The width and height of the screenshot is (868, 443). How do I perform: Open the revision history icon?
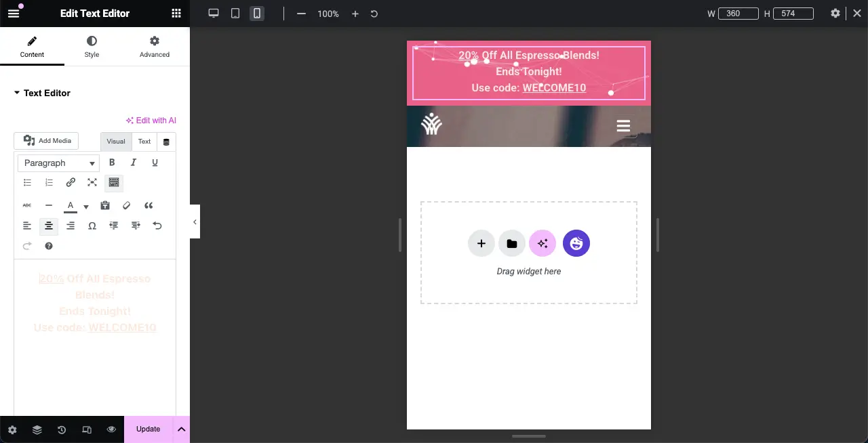click(x=62, y=429)
